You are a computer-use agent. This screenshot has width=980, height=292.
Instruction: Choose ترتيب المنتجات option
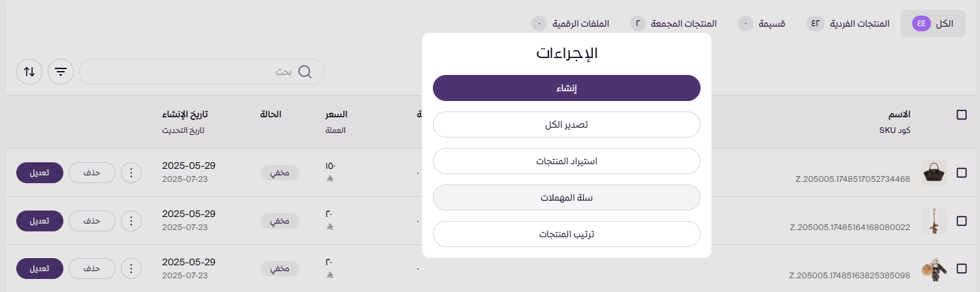coord(567,234)
